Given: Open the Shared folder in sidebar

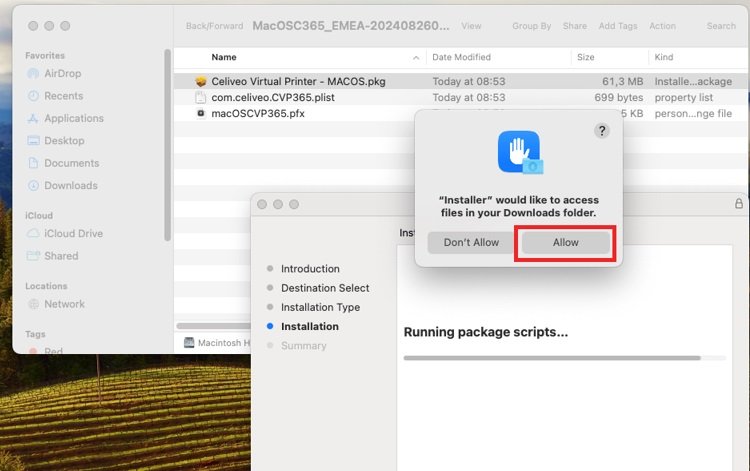Looking at the screenshot, I should pyautogui.click(x=61, y=256).
